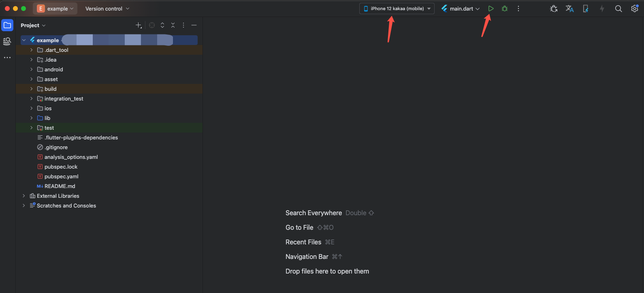This screenshot has width=644, height=293.
Task: Open the Device Manager icon
Action: tap(585, 9)
